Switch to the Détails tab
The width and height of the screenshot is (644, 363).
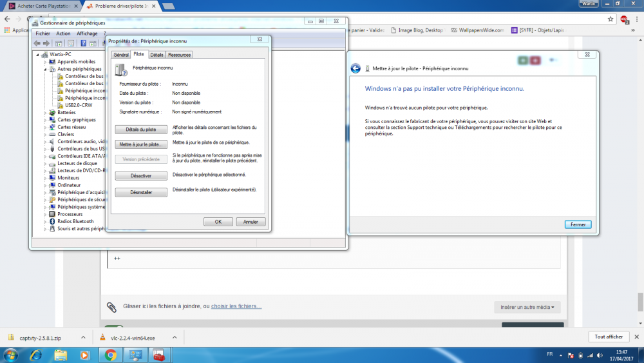[156, 55]
